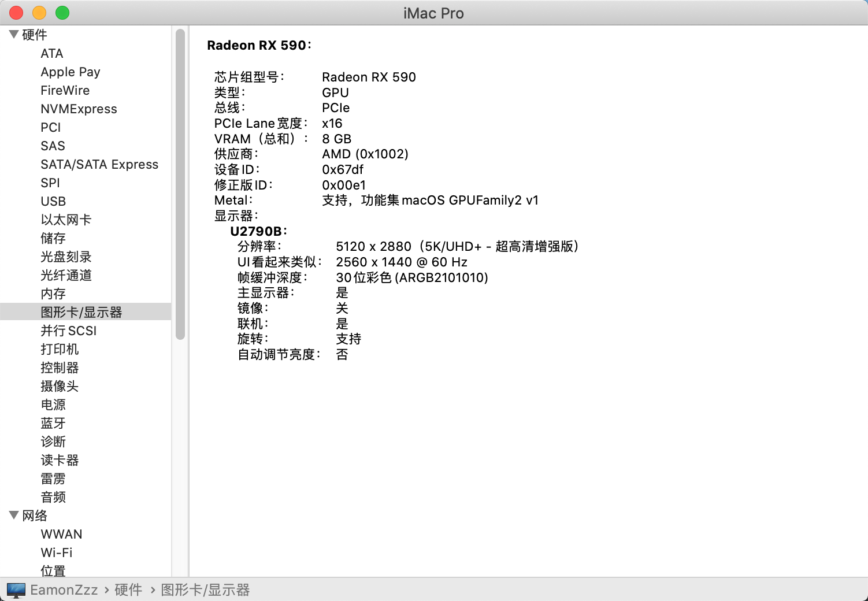Open the 雷雳 Thunderbolt entry
The image size is (868, 601).
click(x=53, y=478)
